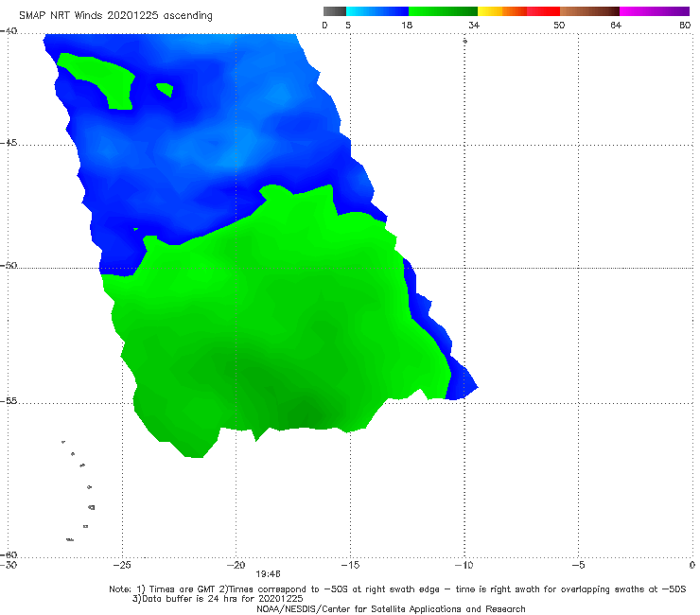This screenshot has height=615, width=700.
Task: Click the color bar tick label "18"
Action: (x=407, y=25)
